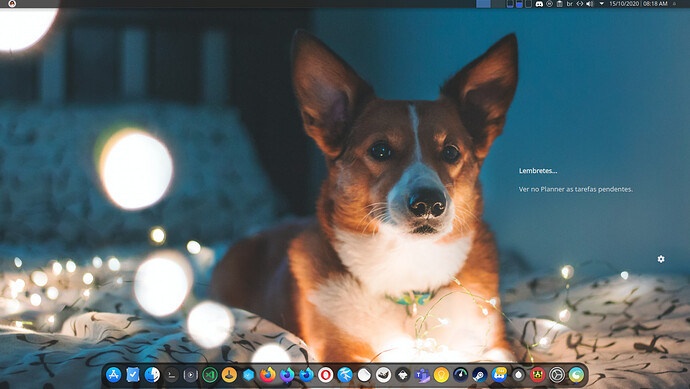The width and height of the screenshot is (690, 389).
Task: Open the media player icon with play symbol
Action: tap(191, 374)
